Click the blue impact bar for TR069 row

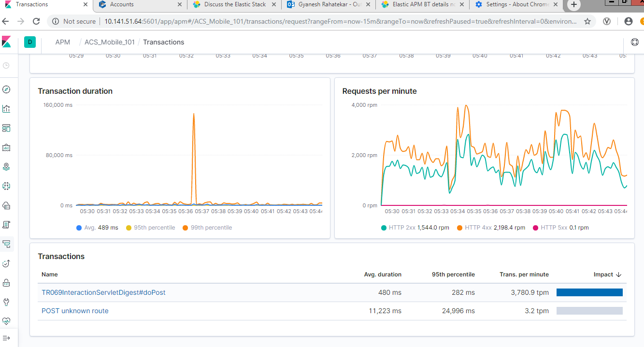589,292
